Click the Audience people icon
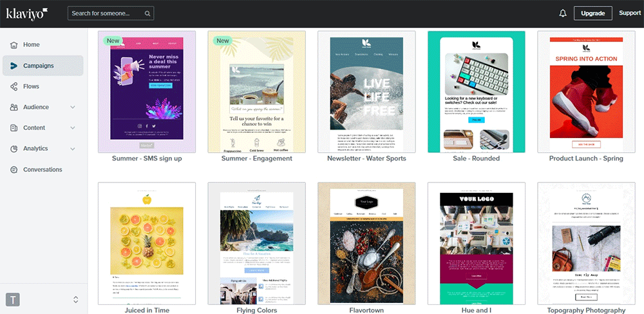This screenshot has width=644, height=314. pos(14,107)
